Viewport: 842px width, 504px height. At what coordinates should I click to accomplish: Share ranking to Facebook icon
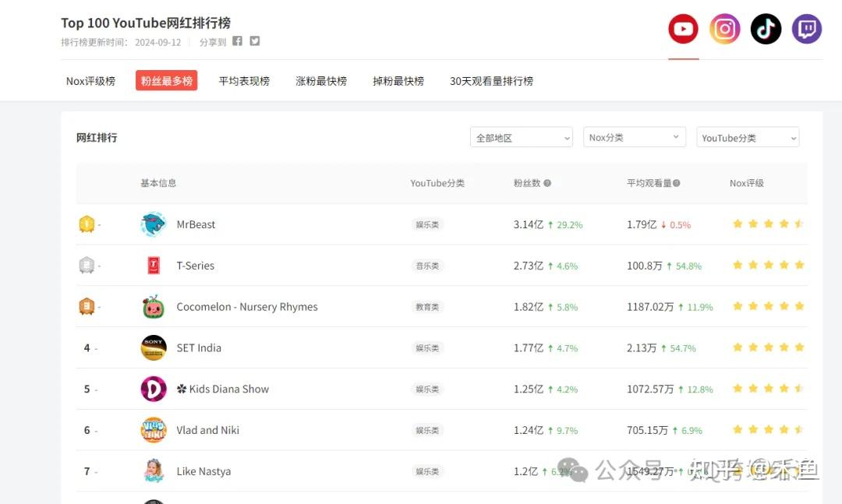(237, 41)
